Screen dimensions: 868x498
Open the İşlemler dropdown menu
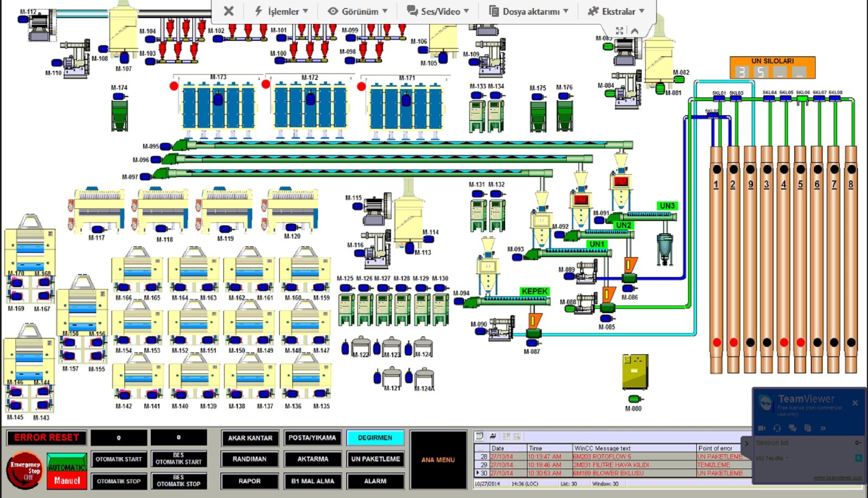tap(281, 11)
